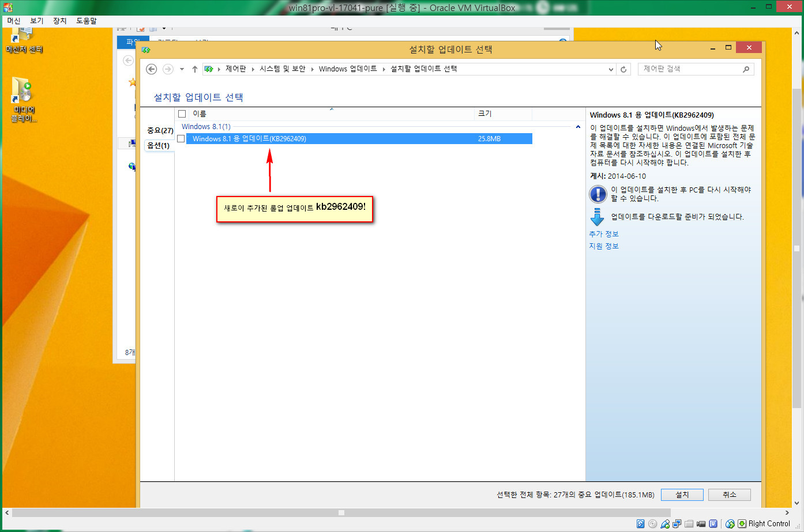Tick the select-all checkbox in the name column header

[x=182, y=114]
